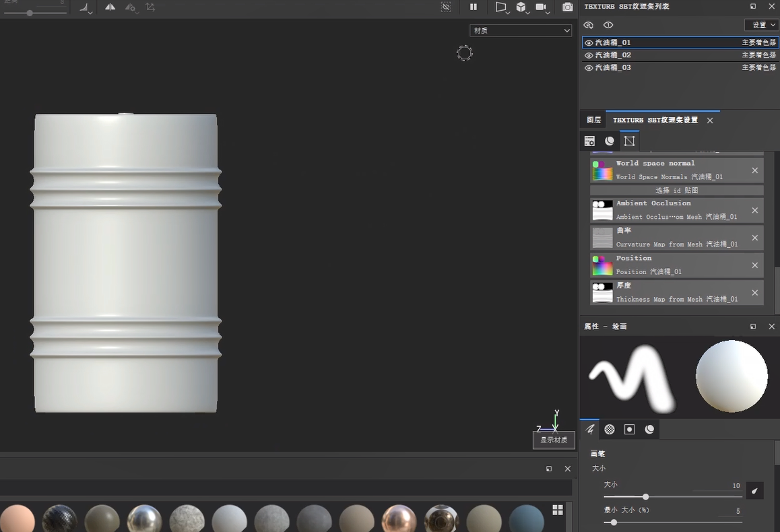This screenshot has height=532, width=780.
Task: Select the perspective view mode icon
Action: tap(501, 7)
